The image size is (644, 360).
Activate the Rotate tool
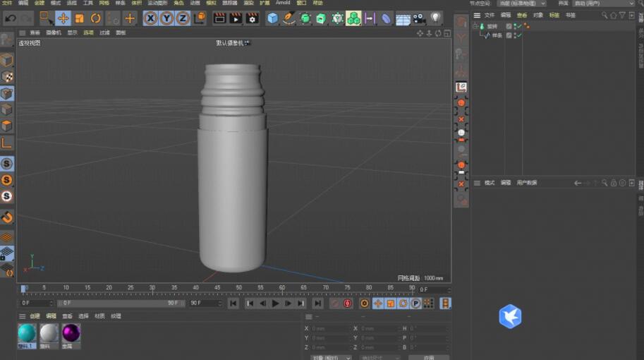coord(96,18)
